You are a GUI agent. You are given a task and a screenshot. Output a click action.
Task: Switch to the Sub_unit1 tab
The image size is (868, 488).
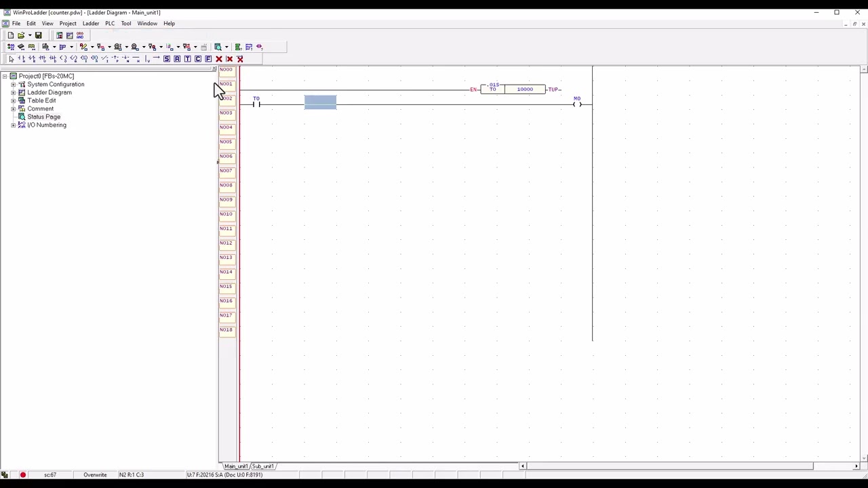pyautogui.click(x=263, y=466)
